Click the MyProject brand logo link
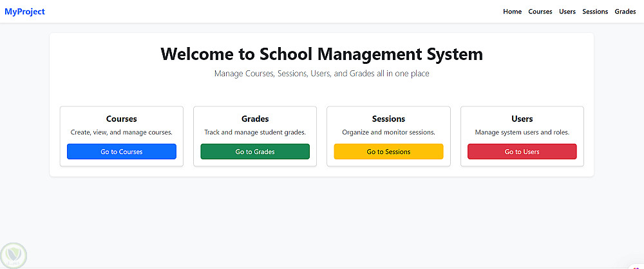Screen dimensions: 644x269 [x=24, y=12]
